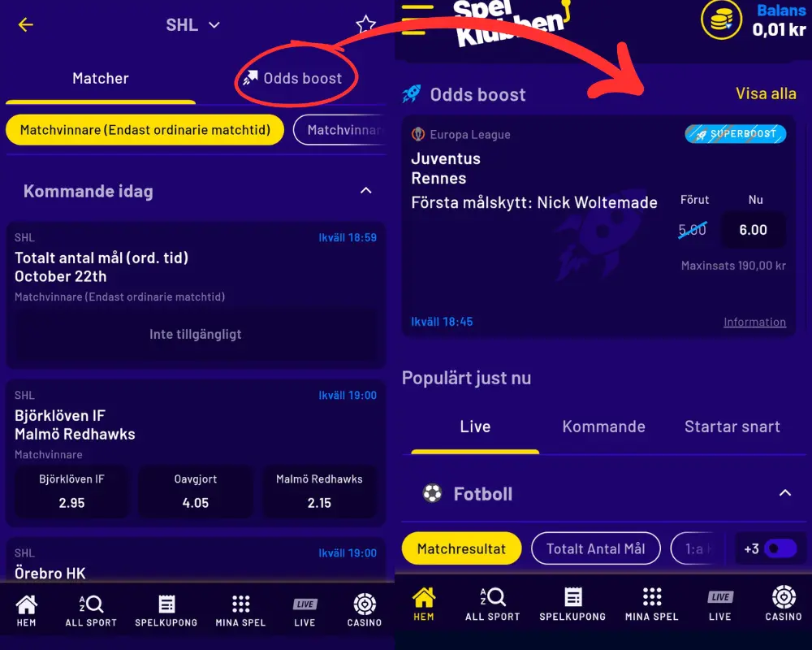The width and height of the screenshot is (812, 650).
Task: Tap the Balans 0,01 kr amount
Action: [x=779, y=29]
